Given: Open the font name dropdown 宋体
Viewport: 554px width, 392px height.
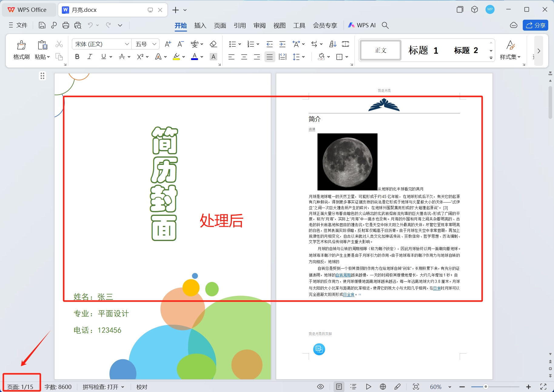Looking at the screenshot, I should click(127, 44).
